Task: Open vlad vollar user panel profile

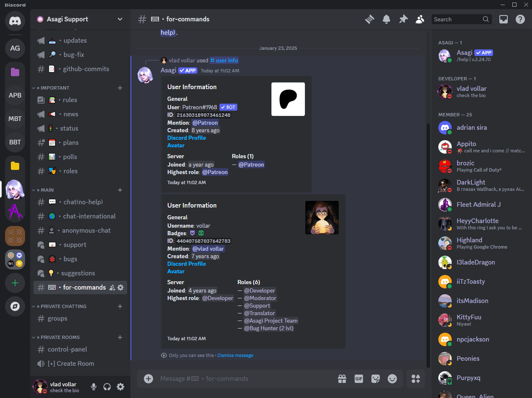Action: 59,387
